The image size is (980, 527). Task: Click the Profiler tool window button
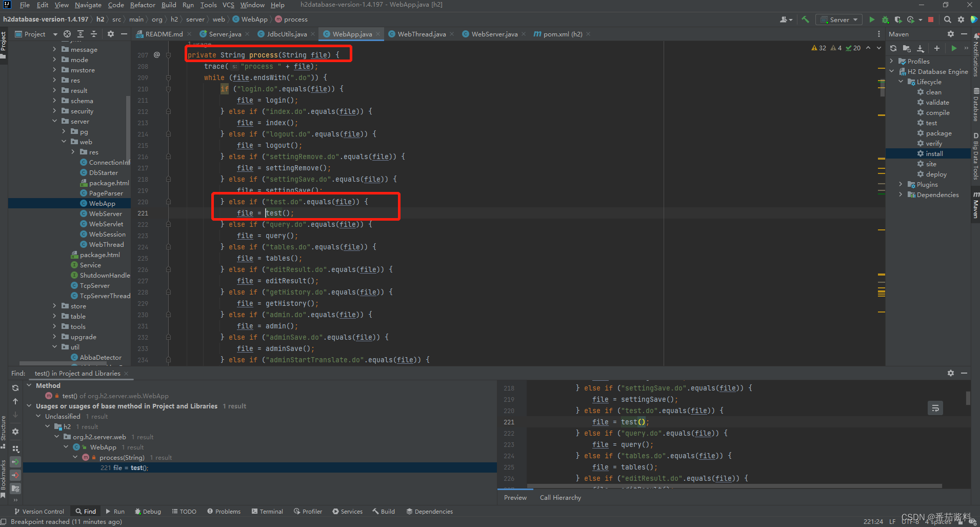[x=308, y=511]
